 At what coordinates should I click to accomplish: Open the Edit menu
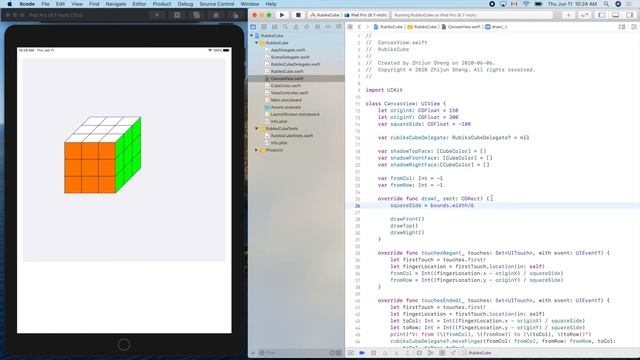point(60,4)
